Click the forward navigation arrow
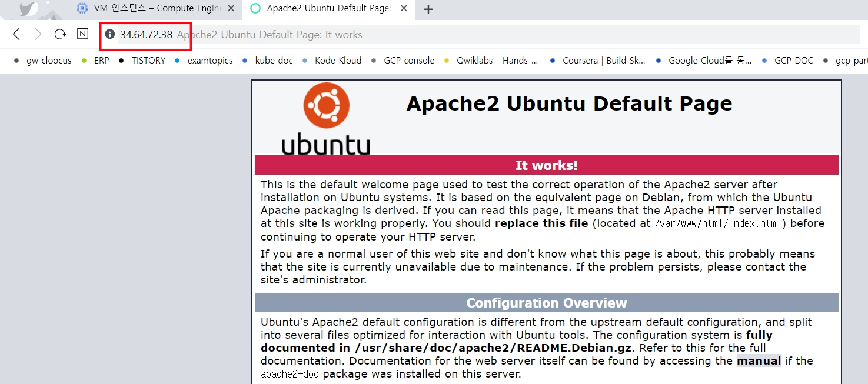The height and width of the screenshot is (384, 868). [38, 34]
